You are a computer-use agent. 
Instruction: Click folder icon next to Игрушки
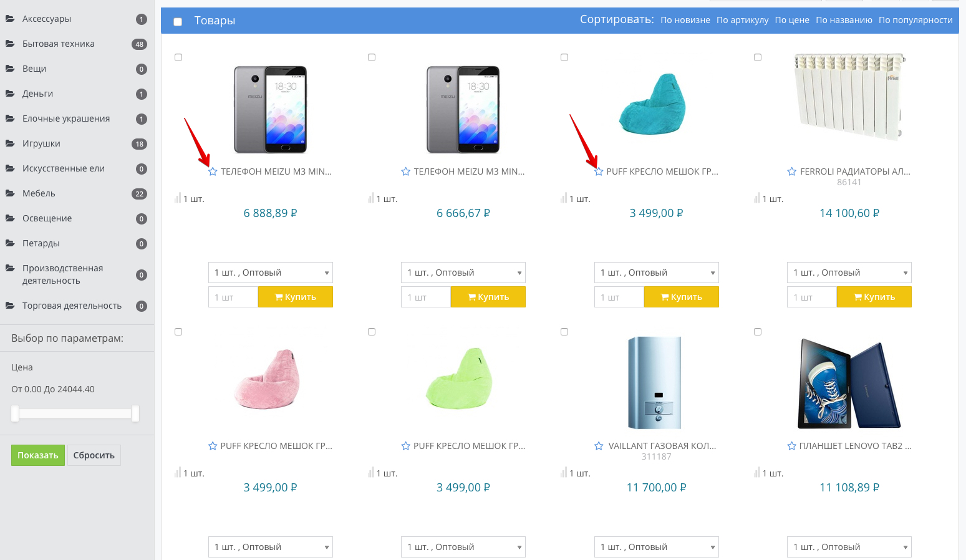[x=10, y=143]
